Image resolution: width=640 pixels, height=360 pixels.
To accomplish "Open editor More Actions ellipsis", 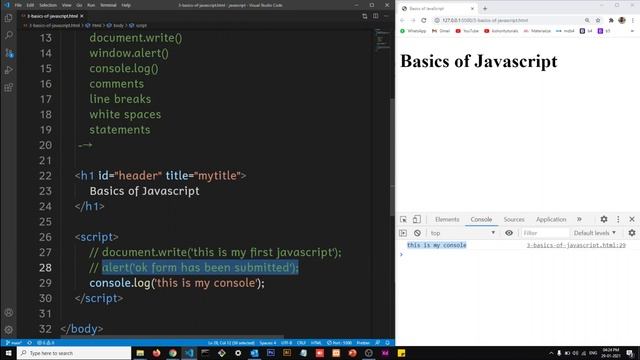I will (386, 16).
